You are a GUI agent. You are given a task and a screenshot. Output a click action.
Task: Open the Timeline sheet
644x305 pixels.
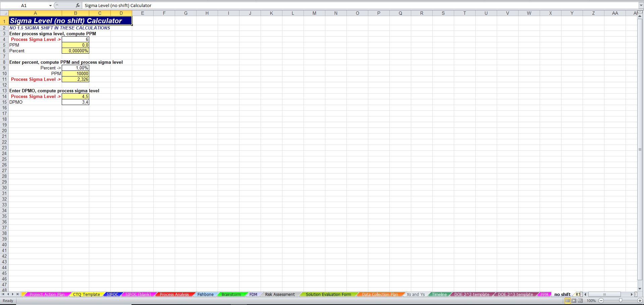coord(439,294)
